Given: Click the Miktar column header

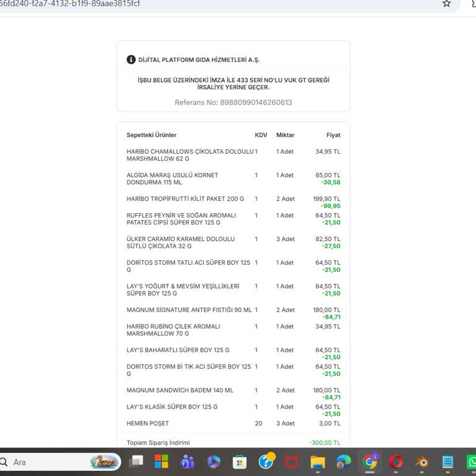Looking at the screenshot, I should (285, 134).
